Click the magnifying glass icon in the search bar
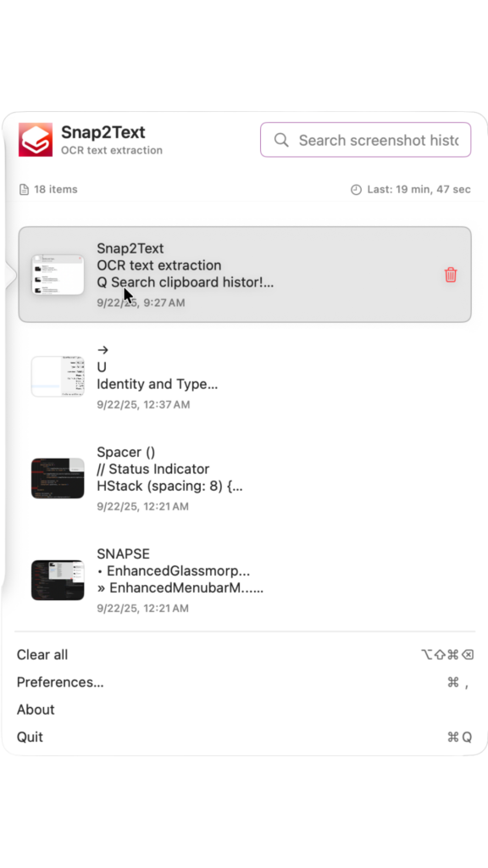 pyautogui.click(x=281, y=139)
